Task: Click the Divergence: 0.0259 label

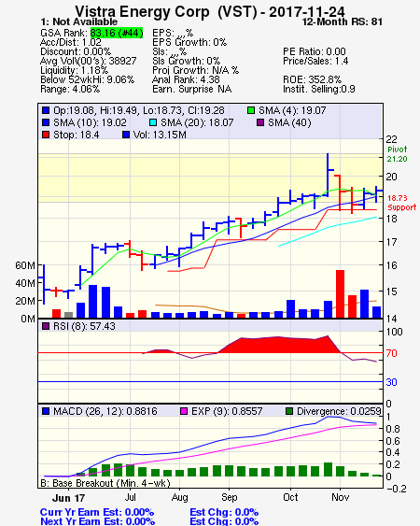Action: point(339,411)
